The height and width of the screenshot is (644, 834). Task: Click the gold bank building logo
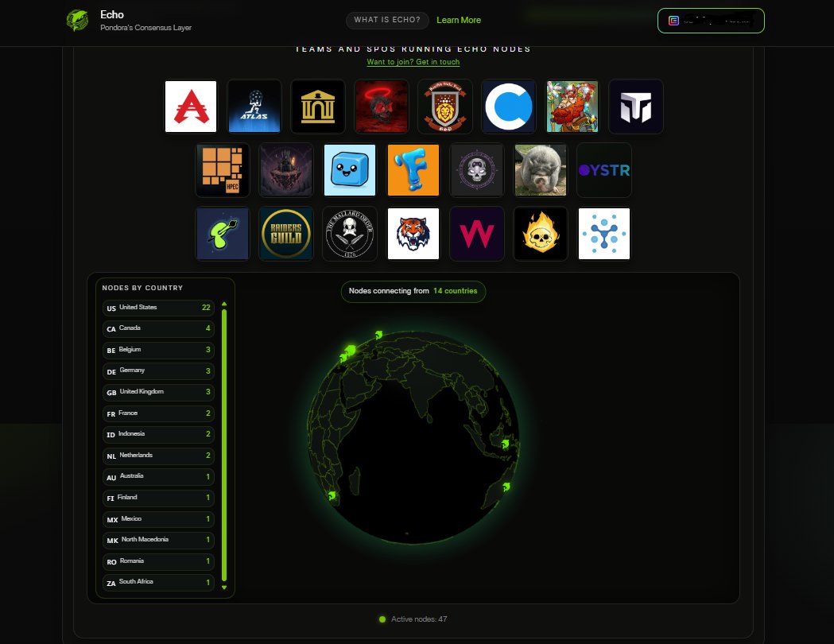pyautogui.click(x=318, y=107)
